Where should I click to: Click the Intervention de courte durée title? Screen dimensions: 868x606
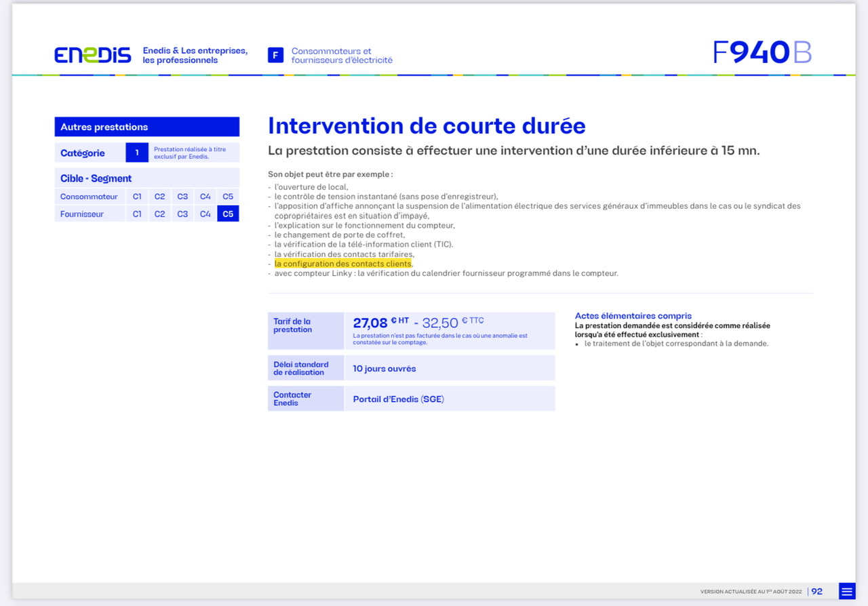pyautogui.click(x=427, y=126)
